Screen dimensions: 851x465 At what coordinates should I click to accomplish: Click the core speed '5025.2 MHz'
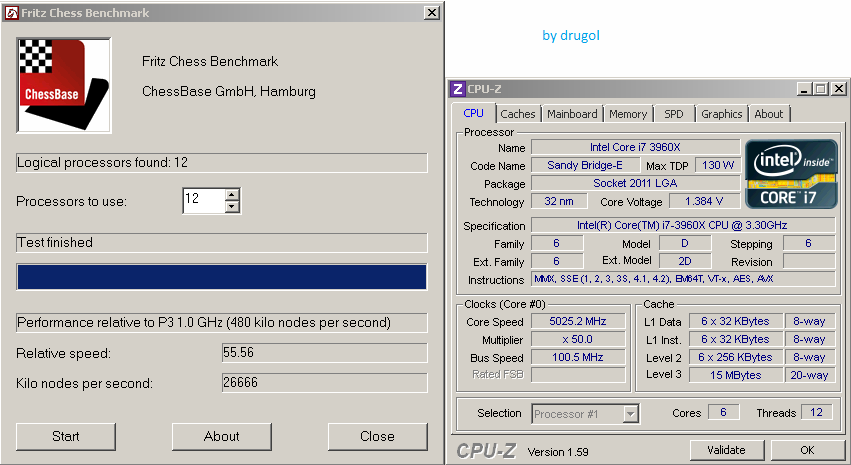(578, 321)
